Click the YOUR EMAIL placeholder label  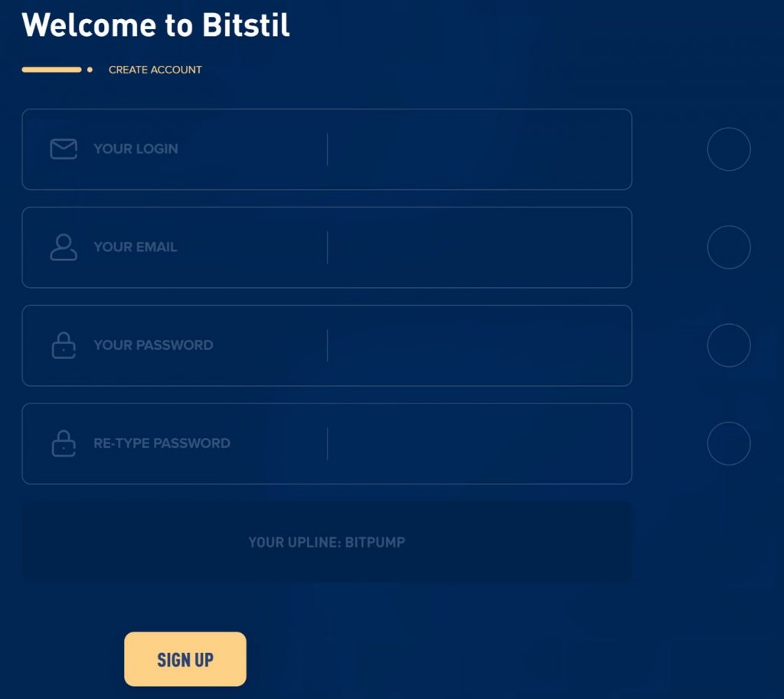[135, 247]
